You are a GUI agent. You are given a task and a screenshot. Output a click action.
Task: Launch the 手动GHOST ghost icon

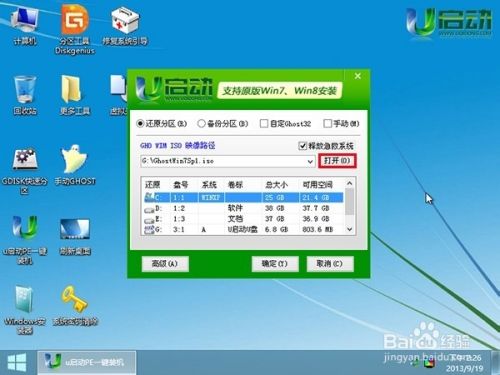click(75, 165)
